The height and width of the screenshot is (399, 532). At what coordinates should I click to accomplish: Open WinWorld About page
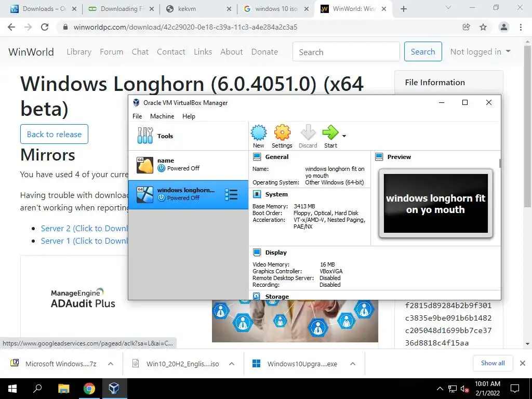[232, 52]
